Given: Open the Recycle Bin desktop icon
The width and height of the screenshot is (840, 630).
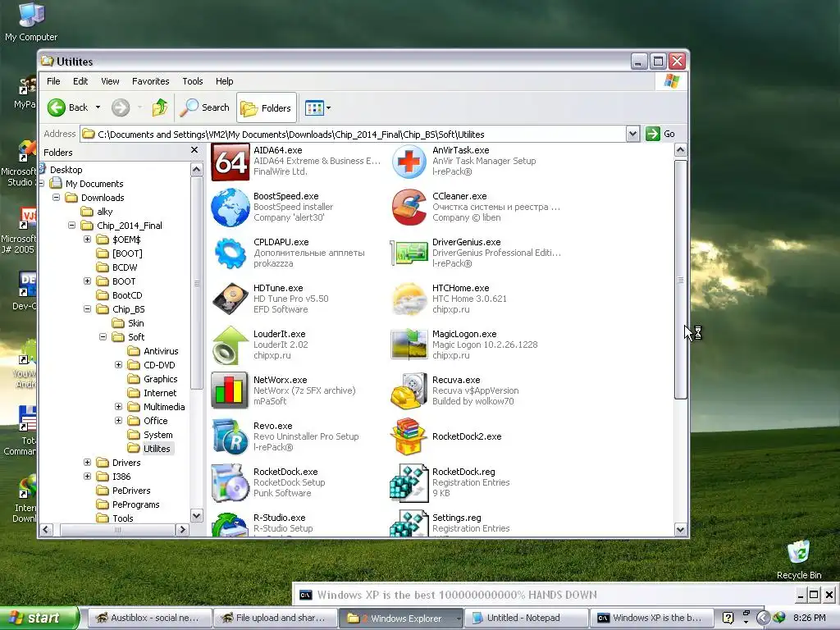Looking at the screenshot, I should [799, 559].
